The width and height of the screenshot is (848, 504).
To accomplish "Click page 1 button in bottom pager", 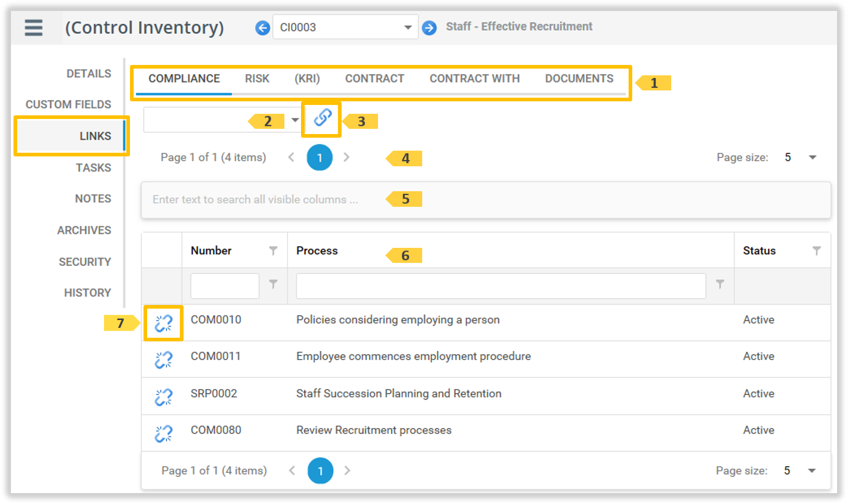I will pyautogui.click(x=320, y=471).
